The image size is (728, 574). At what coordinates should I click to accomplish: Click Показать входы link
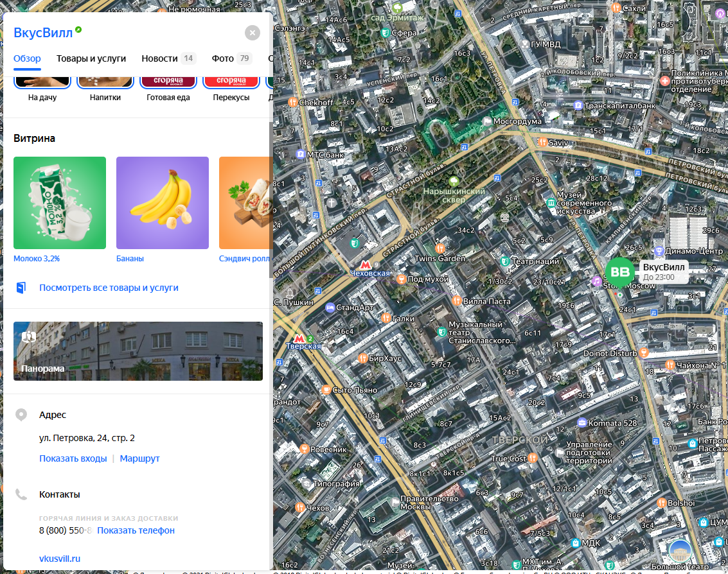pos(73,458)
